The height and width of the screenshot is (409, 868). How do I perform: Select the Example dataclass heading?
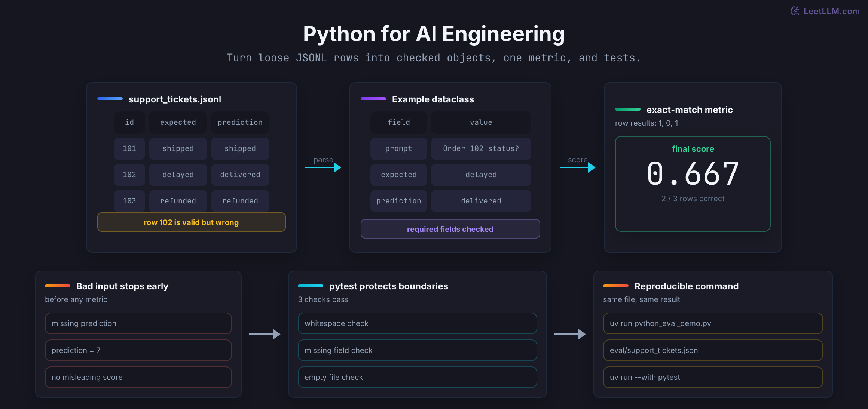point(433,99)
